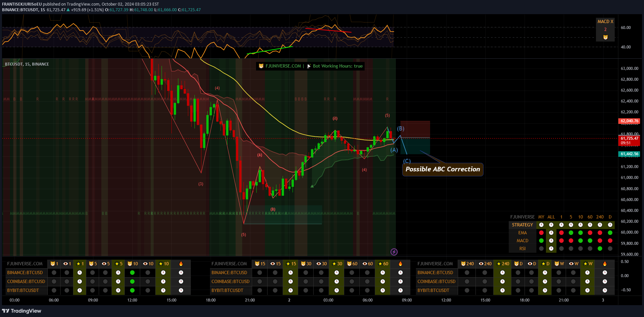Select the tiger 1 column header

54,264
